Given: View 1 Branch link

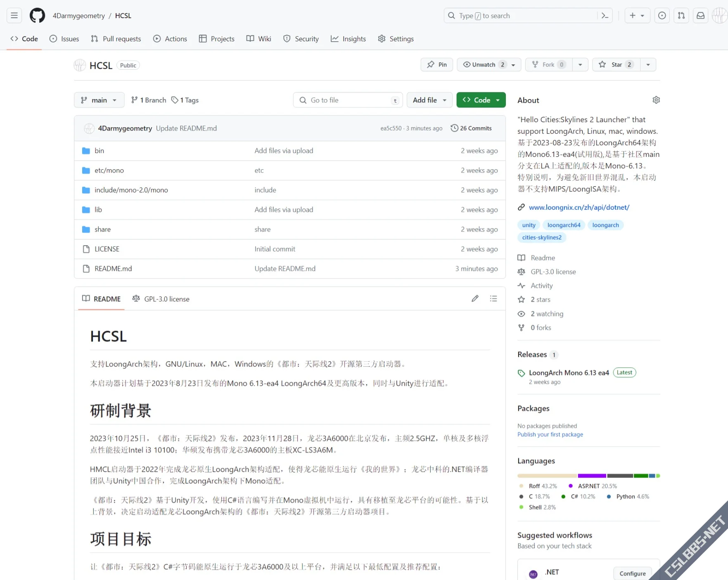Looking at the screenshot, I should click(x=149, y=100).
